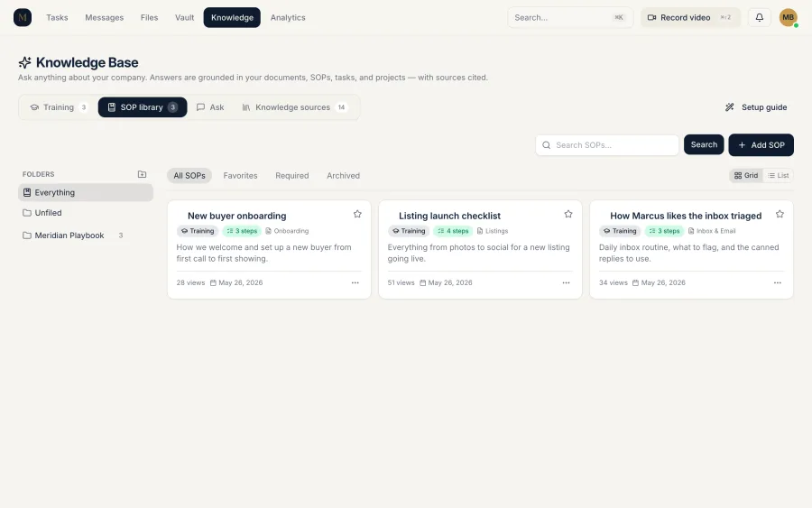Click the Add SOP button
This screenshot has height=508, width=812.
(x=761, y=145)
